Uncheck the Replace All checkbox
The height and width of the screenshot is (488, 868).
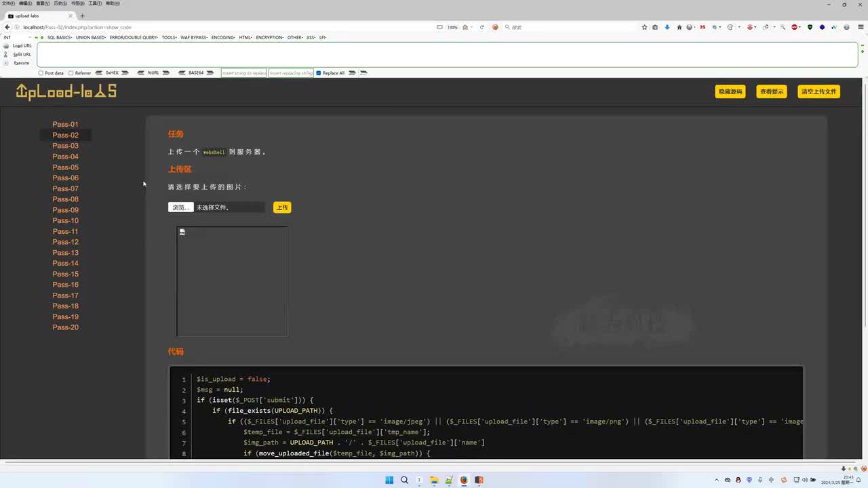pyautogui.click(x=319, y=73)
